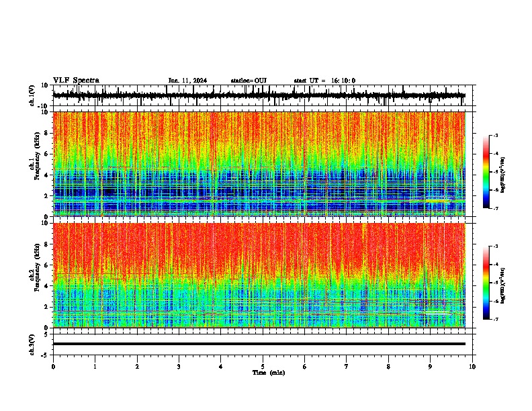
Task: Click the "start UT = 16:10:0" text
Action: [324, 81]
